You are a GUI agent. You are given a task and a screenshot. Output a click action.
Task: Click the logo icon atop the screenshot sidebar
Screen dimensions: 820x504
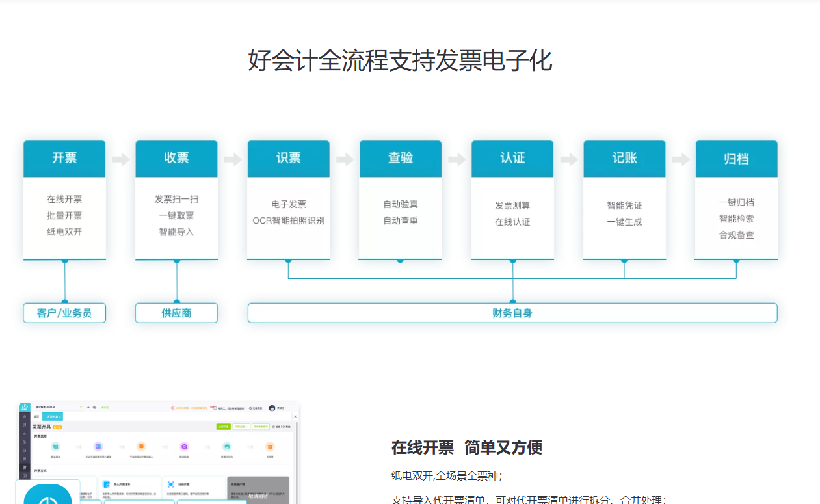tap(24, 407)
